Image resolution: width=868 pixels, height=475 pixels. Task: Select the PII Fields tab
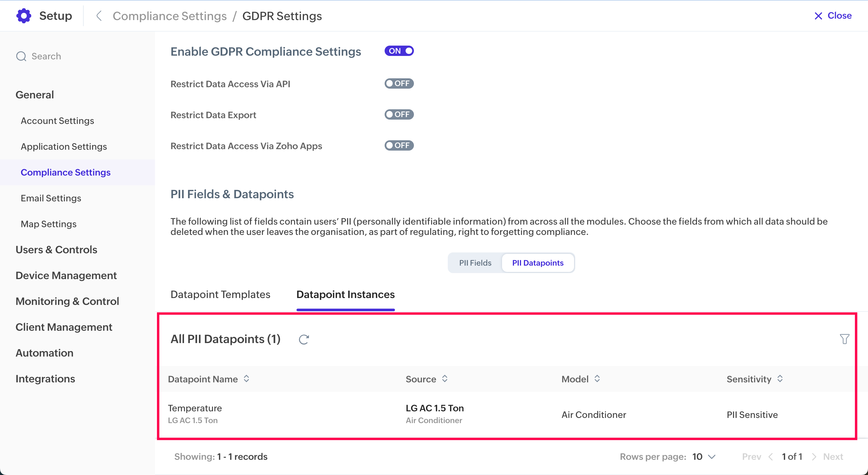click(x=475, y=263)
